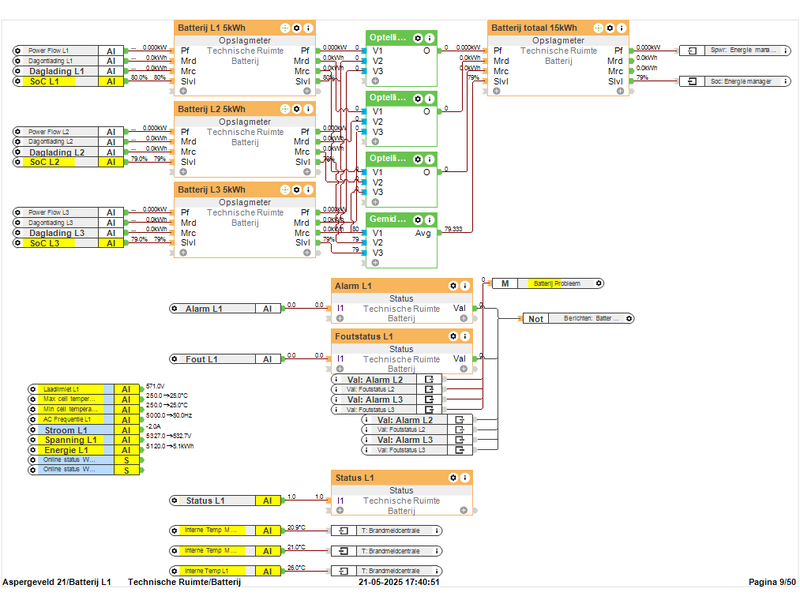Image resolution: width=800 pixels, height=600 pixels.
Task: Select the M Batterij Probleem marker
Action: [x=548, y=283]
